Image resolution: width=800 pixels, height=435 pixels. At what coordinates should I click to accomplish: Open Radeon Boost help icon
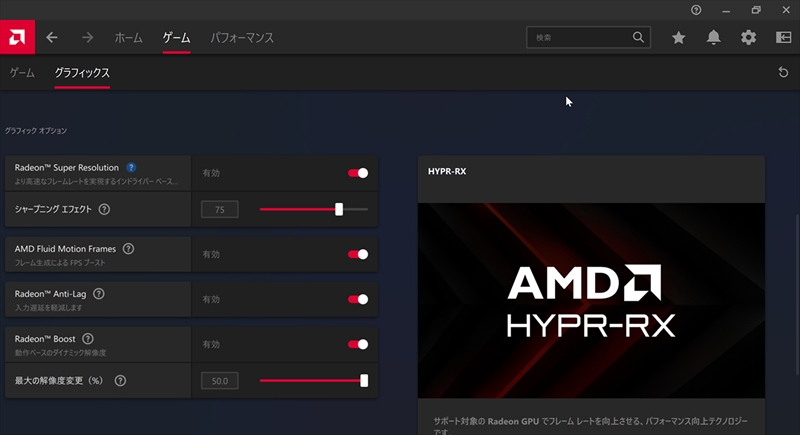tap(88, 339)
